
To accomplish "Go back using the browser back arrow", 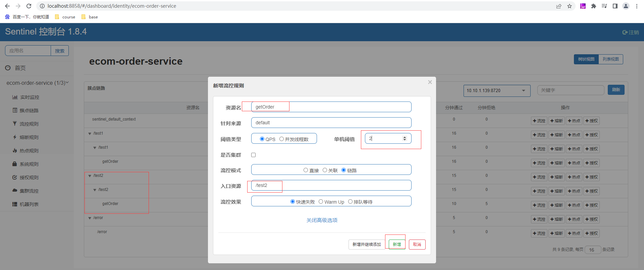I will click(x=7, y=6).
